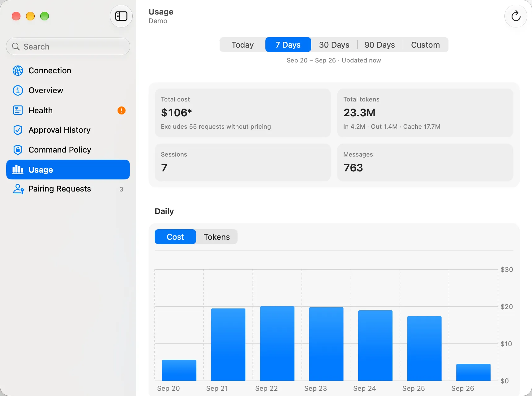Go to the Health section
The height and width of the screenshot is (396, 532).
tap(68, 110)
